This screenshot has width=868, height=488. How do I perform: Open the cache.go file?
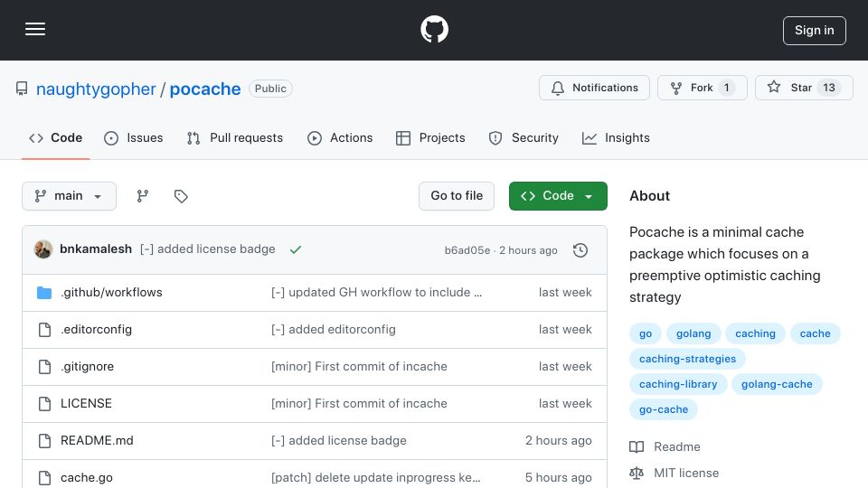click(x=87, y=477)
